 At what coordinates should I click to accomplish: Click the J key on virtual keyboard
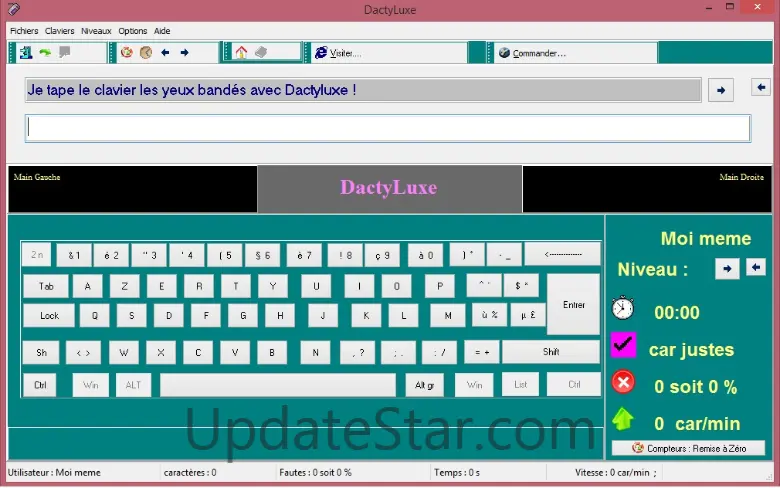click(x=323, y=315)
